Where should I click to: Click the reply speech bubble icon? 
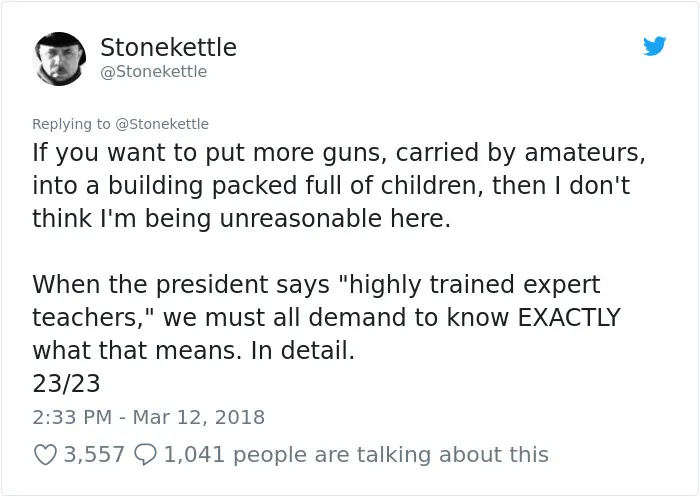[x=146, y=455]
